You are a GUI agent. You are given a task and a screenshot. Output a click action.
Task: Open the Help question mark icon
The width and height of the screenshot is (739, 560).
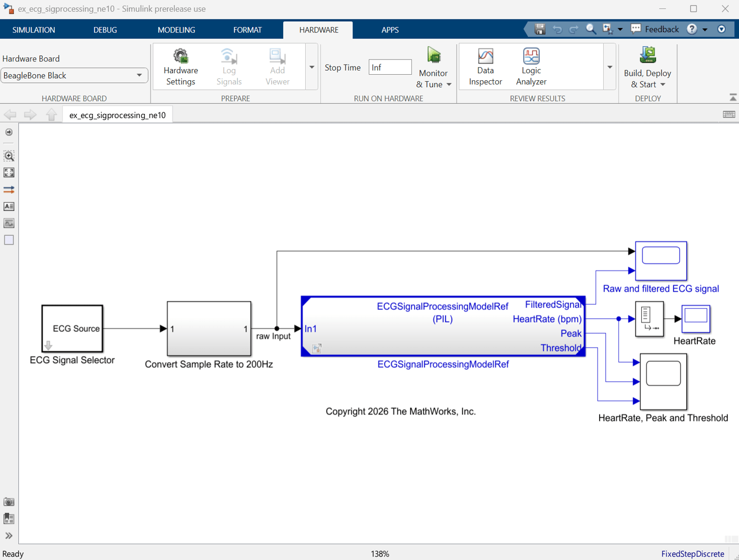pos(692,29)
